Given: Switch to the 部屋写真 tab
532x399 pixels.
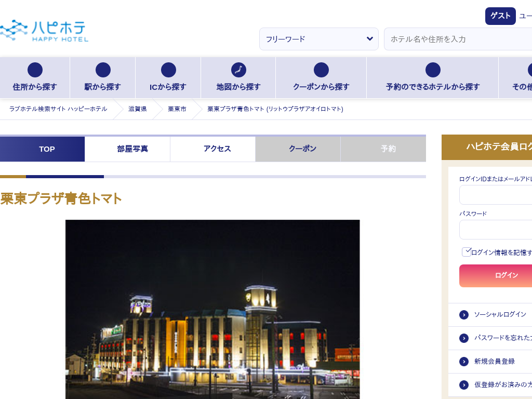Looking at the screenshot, I should pyautogui.click(x=128, y=149).
